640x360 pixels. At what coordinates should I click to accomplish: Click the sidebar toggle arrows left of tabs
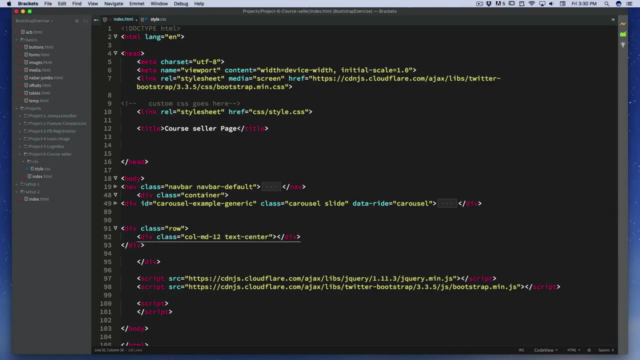[x=96, y=20]
